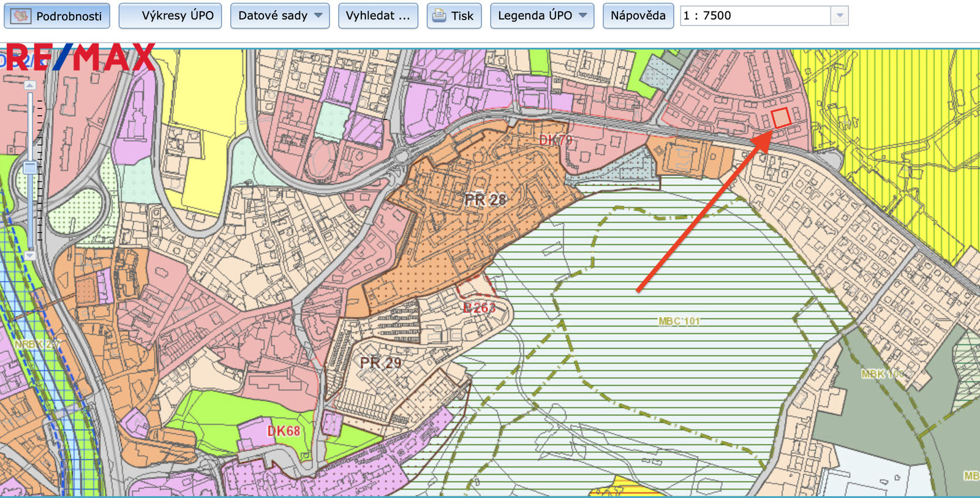Screen dimensions: 980x498
Task: Click the PR 29 zone label
Action: pos(380,363)
